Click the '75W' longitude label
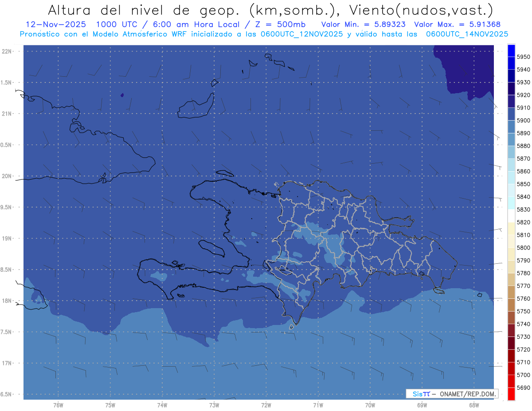532x411 pixels. (110, 405)
